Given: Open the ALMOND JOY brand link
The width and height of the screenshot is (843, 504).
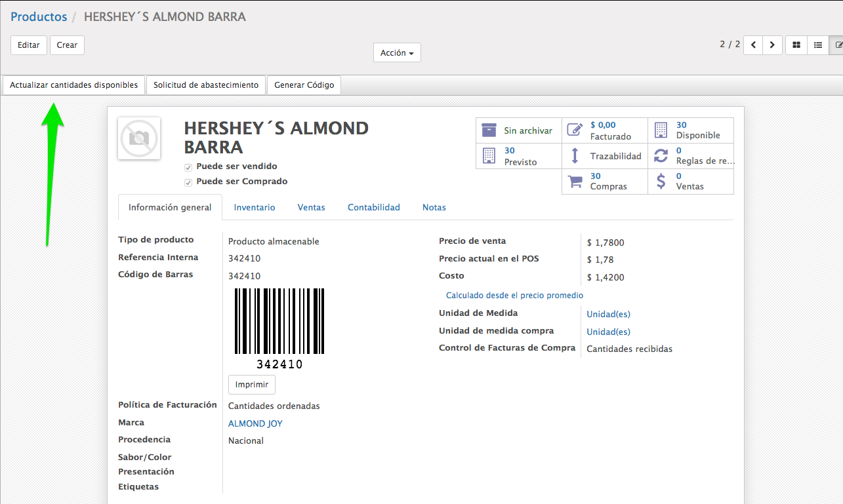Looking at the screenshot, I should [255, 423].
